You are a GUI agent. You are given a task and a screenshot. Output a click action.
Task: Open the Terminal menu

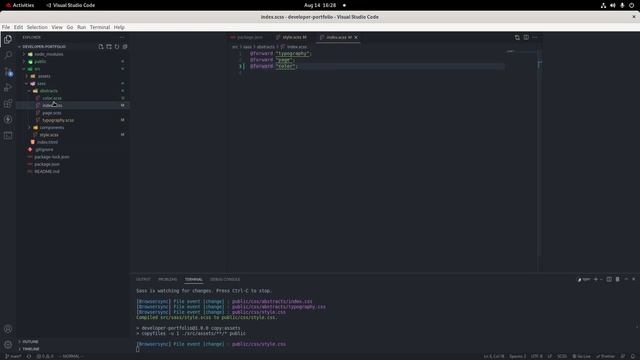tap(100, 27)
